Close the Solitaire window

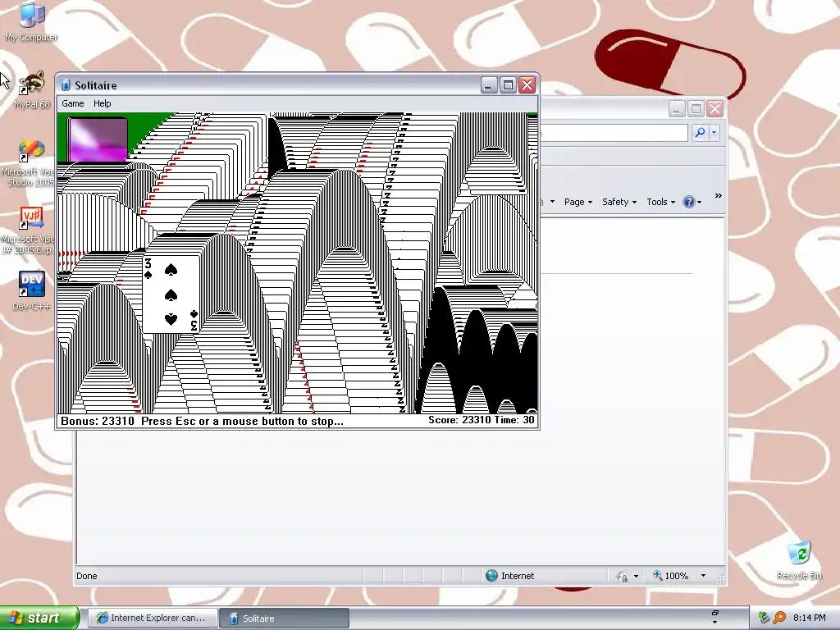527,85
